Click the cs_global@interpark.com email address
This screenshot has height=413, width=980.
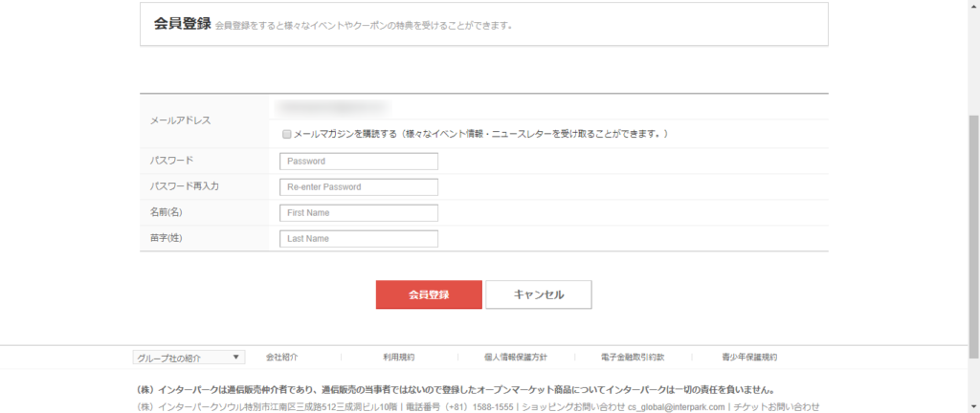pyautogui.click(x=677, y=407)
